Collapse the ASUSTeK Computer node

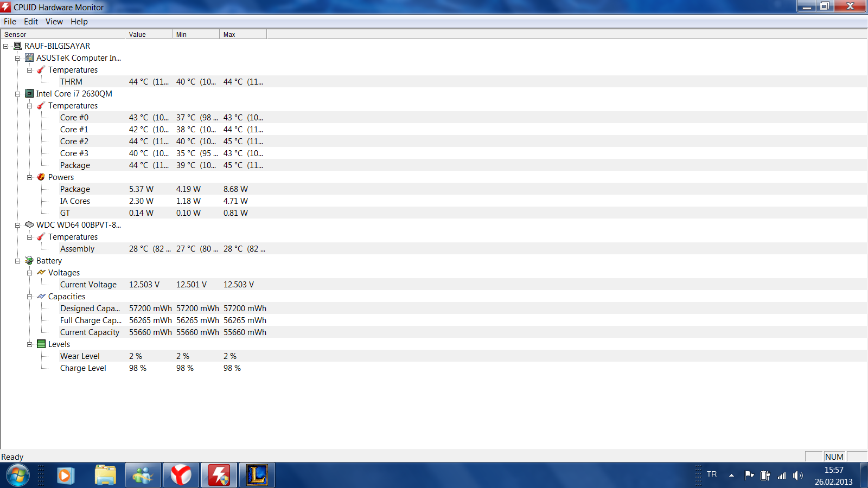pyautogui.click(x=18, y=58)
